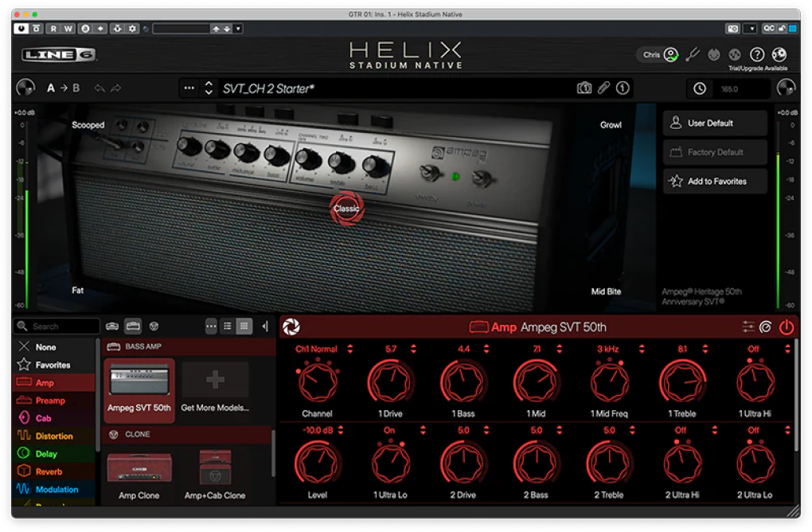Switch to grid view in model browser
This screenshot has height=532, width=812.
tap(244, 327)
